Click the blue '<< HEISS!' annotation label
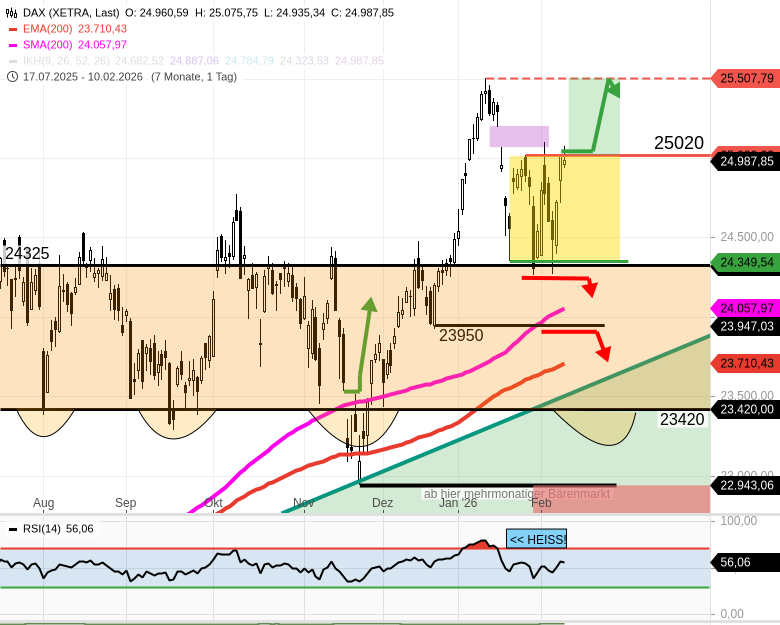 tap(537, 539)
